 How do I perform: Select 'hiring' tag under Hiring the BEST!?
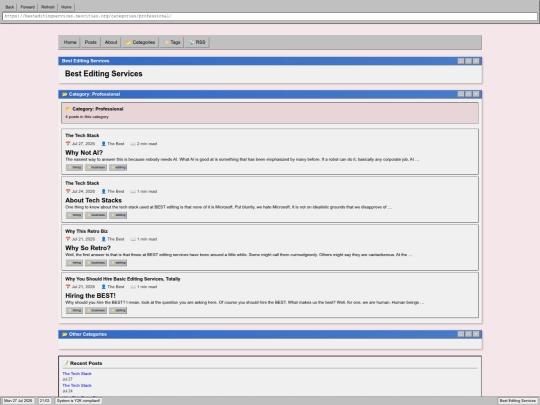(x=74, y=310)
